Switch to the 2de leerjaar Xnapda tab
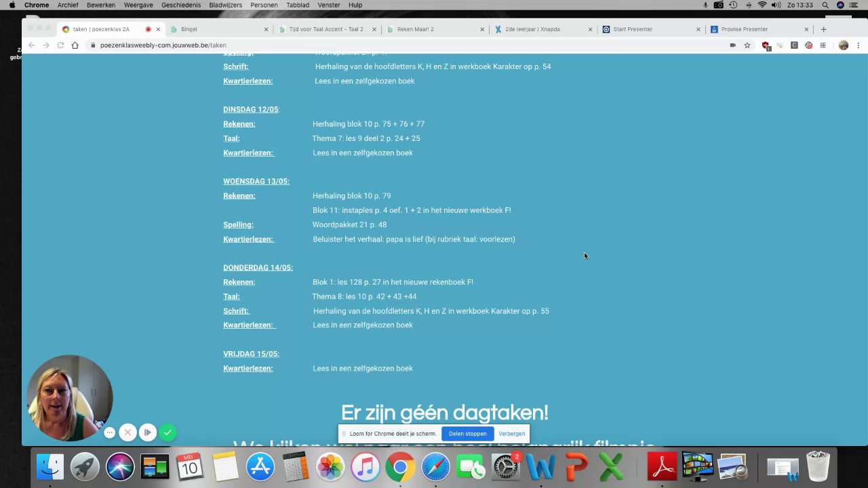This screenshot has height=488, width=868. pyautogui.click(x=542, y=29)
